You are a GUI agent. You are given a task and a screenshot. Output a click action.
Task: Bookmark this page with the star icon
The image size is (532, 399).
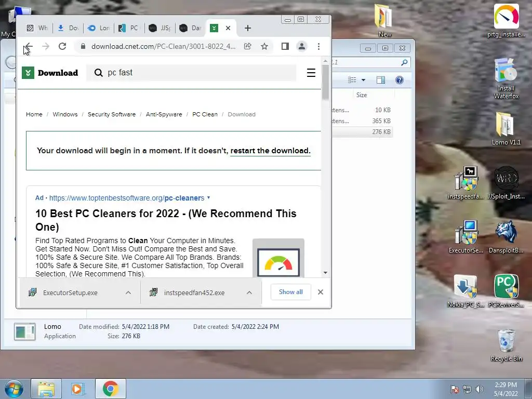pyautogui.click(x=264, y=46)
